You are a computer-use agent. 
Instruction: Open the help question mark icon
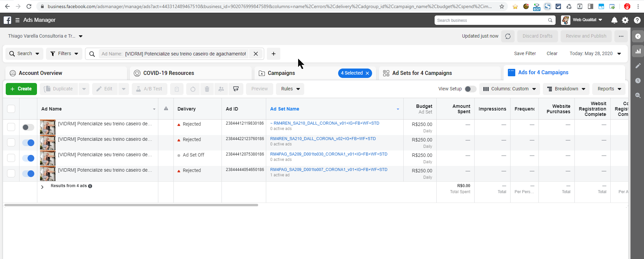pyautogui.click(x=637, y=20)
